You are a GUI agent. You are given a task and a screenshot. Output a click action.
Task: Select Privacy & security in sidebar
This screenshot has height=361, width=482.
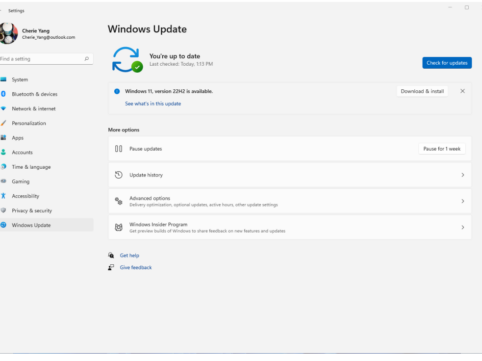(46, 210)
